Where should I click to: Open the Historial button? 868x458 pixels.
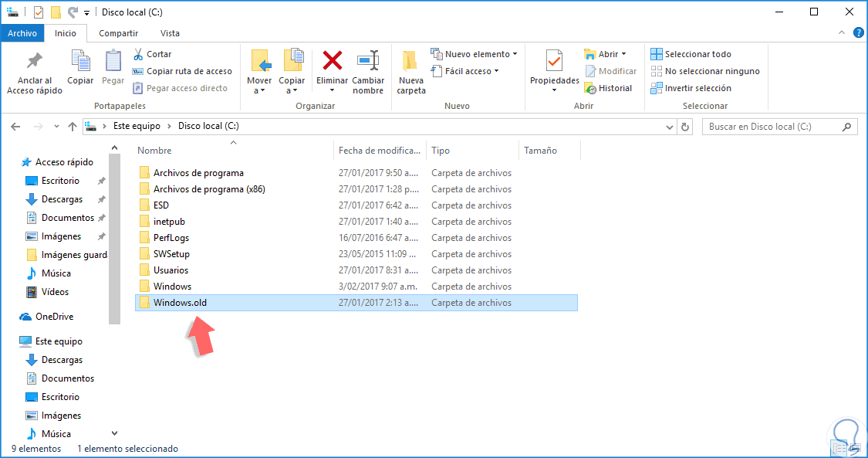point(608,88)
